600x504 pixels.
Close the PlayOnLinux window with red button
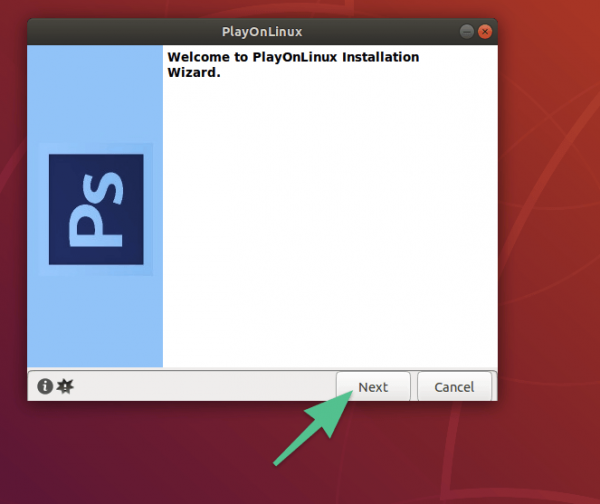pos(485,32)
